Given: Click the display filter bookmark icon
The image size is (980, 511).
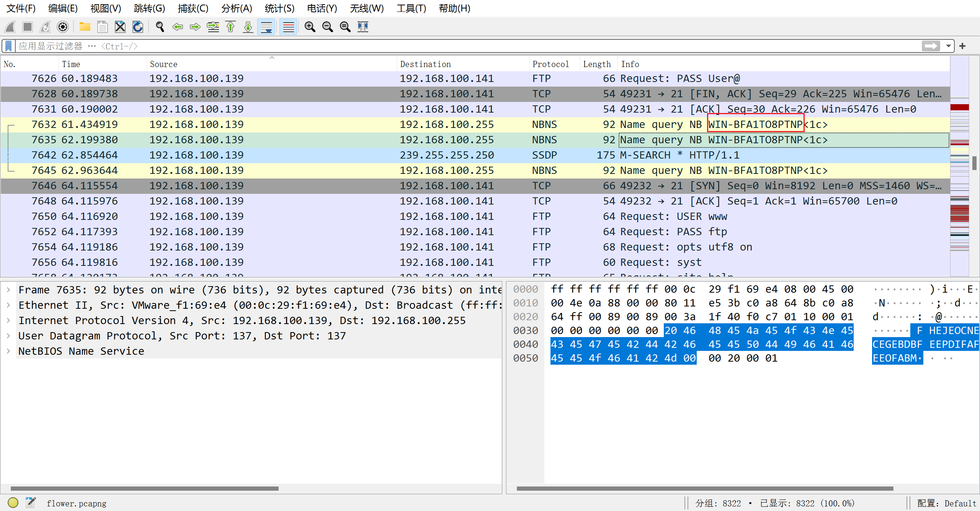Looking at the screenshot, I should click(8, 46).
